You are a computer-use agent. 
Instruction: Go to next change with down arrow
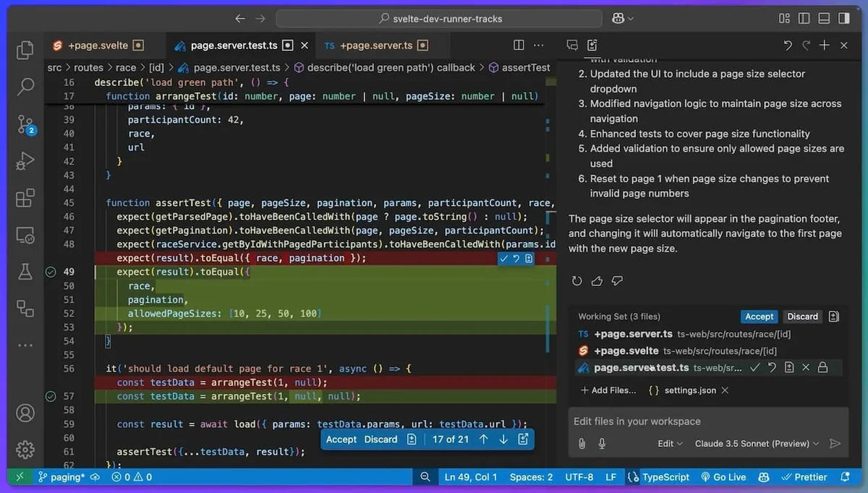pos(503,440)
